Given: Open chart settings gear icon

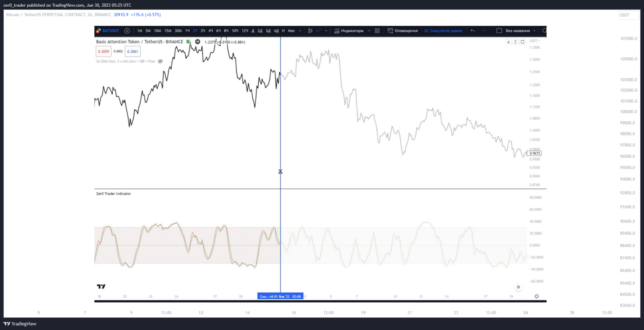Looking at the screenshot, I should pyautogui.click(x=537, y=296).
